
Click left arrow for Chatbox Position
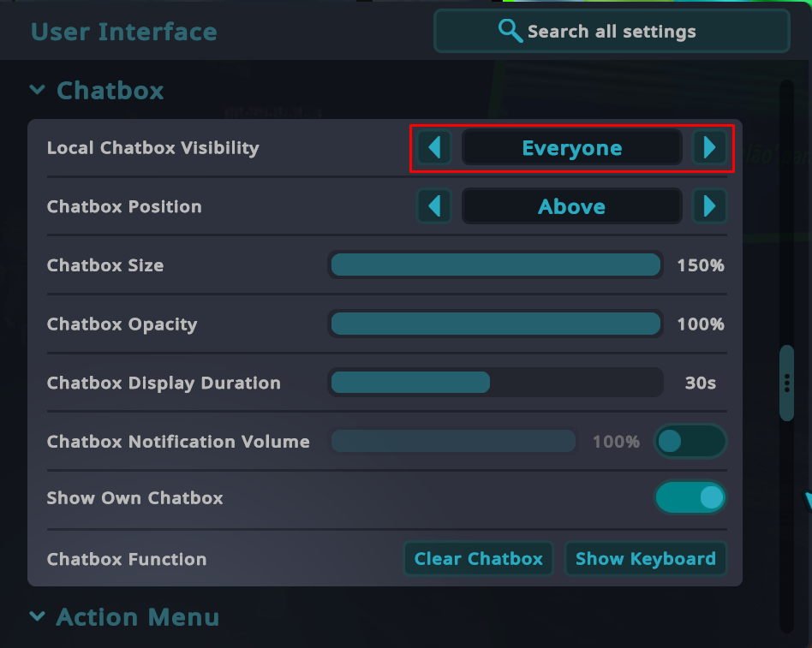pyautogui.click(x=434, y=206)
